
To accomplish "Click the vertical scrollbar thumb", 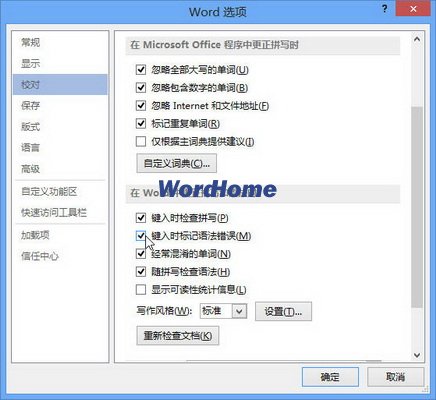I will tap(417, 207).
